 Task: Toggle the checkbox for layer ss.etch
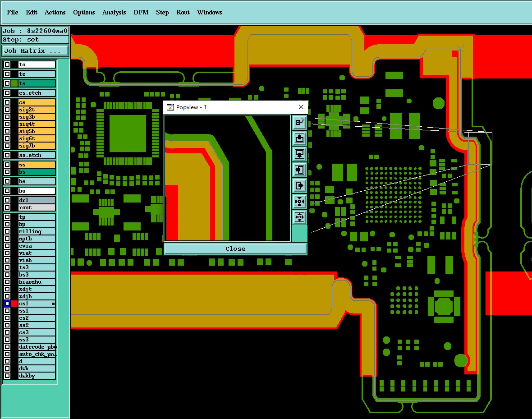pos(7,155)
